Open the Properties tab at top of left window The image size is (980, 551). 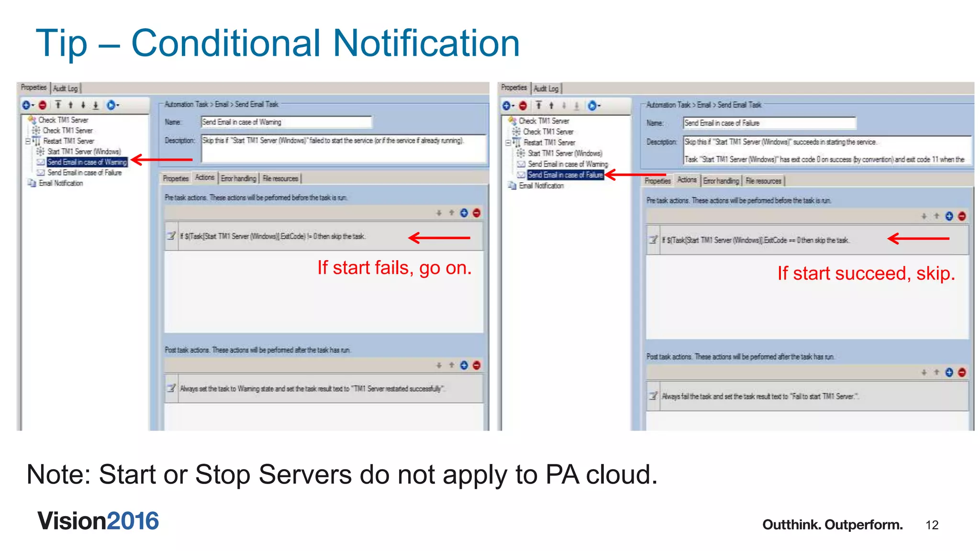[x=33, y=88]
